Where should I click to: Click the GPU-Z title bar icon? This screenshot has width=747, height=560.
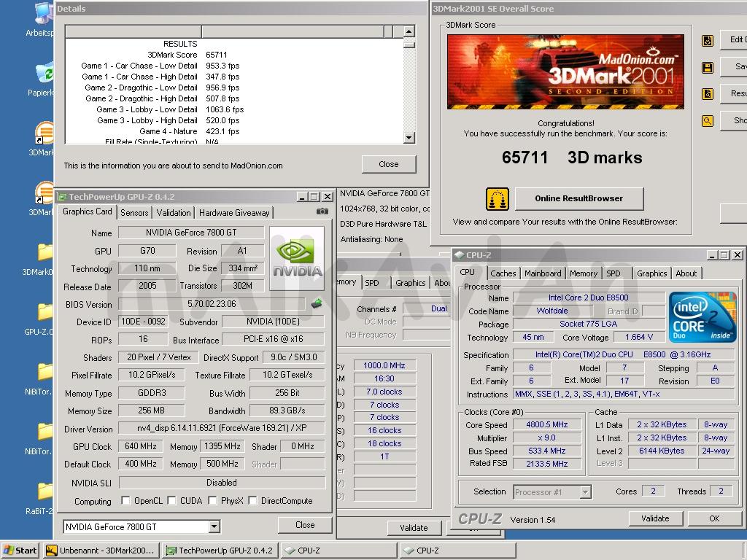click(x=61, y=197)
